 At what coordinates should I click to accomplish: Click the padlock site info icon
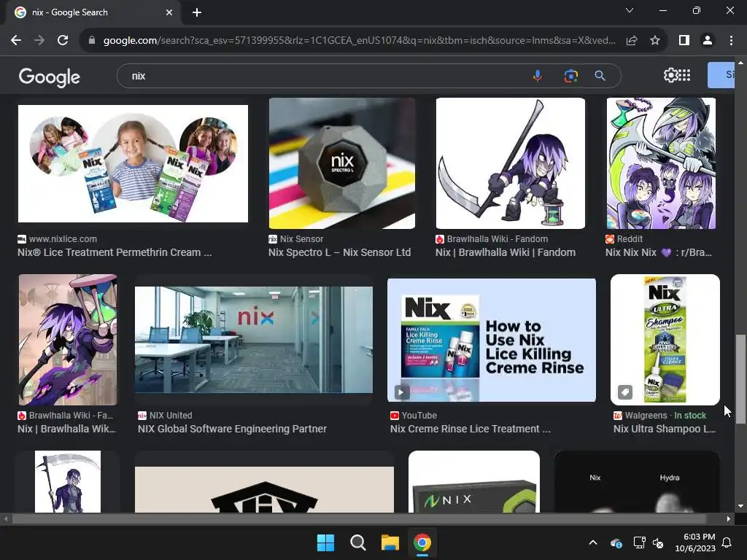pyautogui.click(x=91, y=41)
